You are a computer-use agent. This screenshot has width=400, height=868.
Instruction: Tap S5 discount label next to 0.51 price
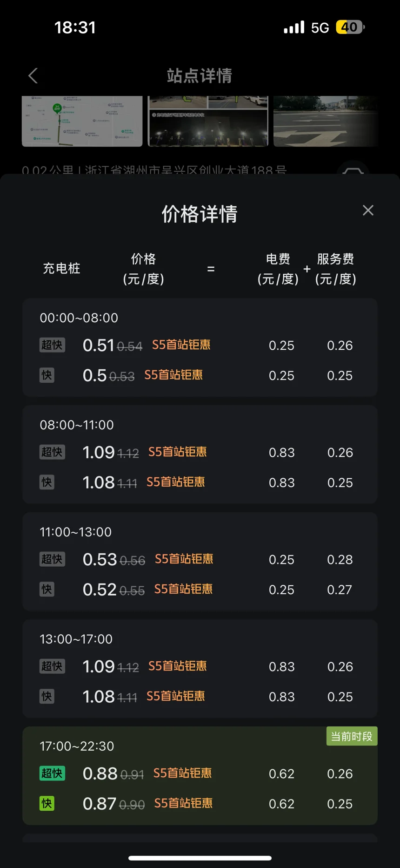181,345
